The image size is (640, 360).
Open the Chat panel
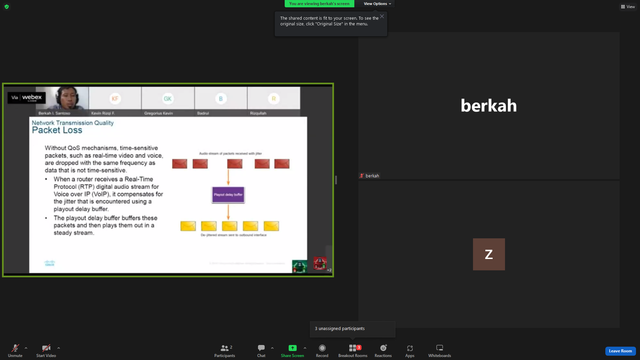pos(261,350)
